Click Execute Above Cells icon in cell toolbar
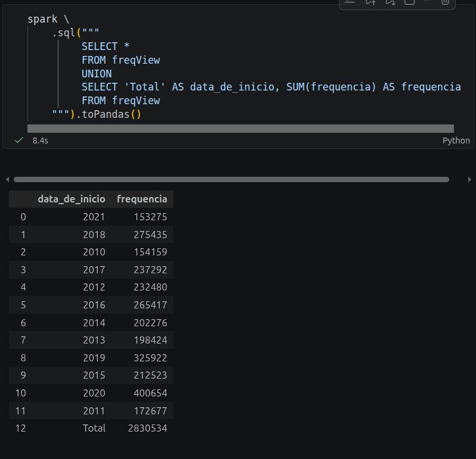 371,2
